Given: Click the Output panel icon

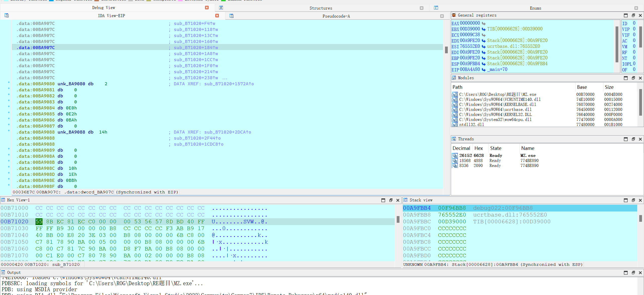Looking at the screenshot, I should pos(3,272).
